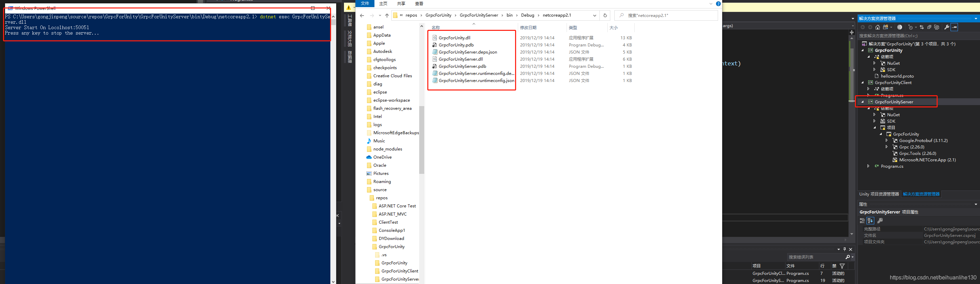
Task: Click 完整路径 property value
Action: 951,229
